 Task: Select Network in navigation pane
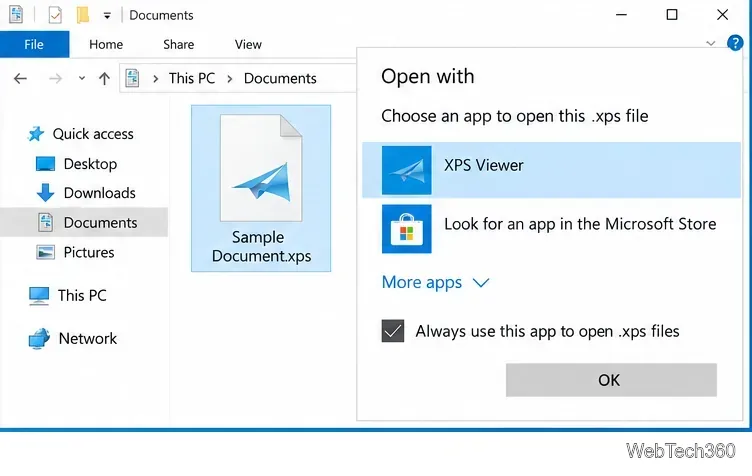88,338
